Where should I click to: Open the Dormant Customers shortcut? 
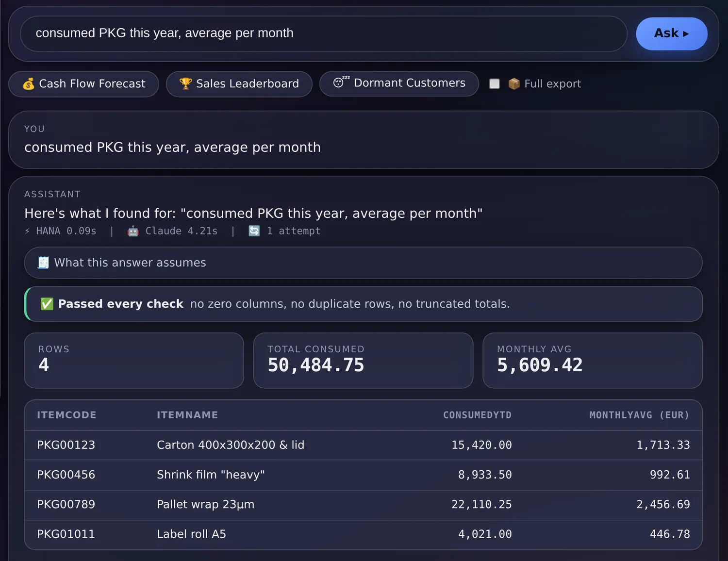click(399, 83)
